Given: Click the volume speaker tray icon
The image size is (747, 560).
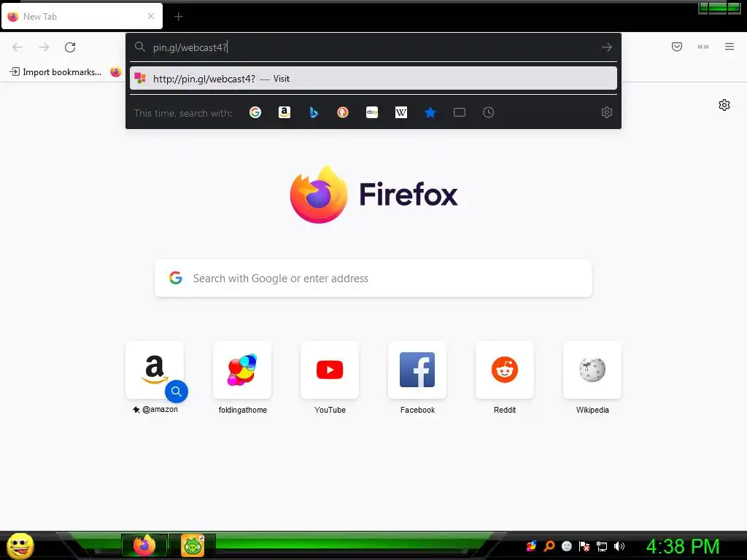Looking at the screenshot, I should pos(619,546).
